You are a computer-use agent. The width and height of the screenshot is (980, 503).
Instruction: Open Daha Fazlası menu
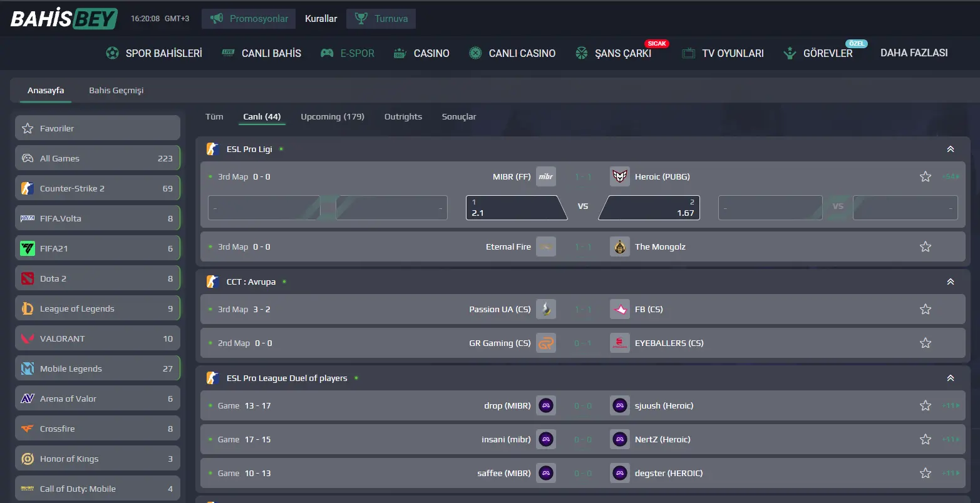[914, 53]
